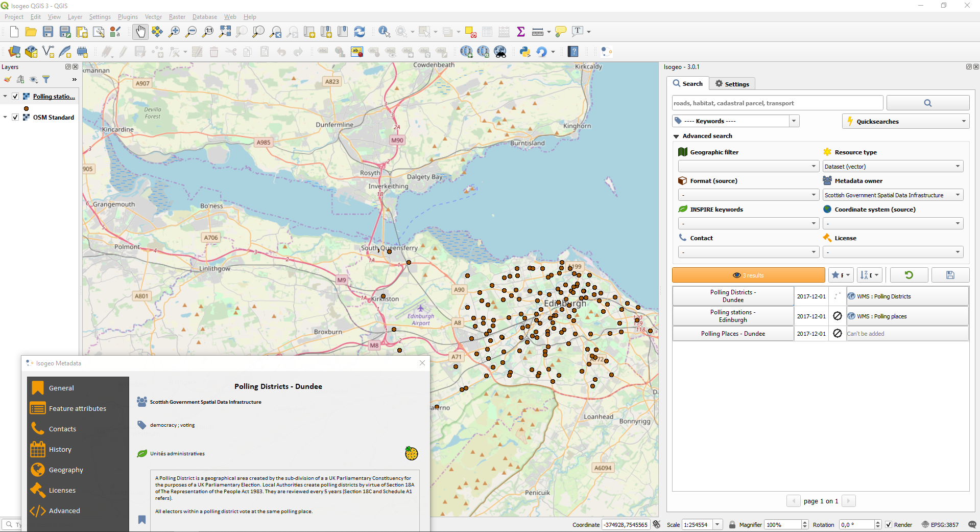Collapse the Advanced search section
Screen dimensions: 980x532
(676, 136)
